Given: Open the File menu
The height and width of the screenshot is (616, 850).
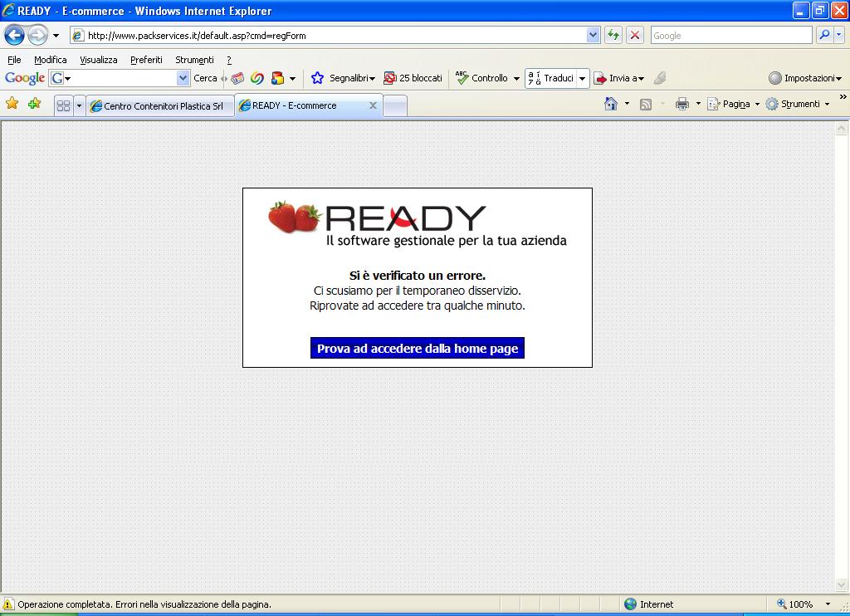Looking at the screenshot, I should [14, 60].
